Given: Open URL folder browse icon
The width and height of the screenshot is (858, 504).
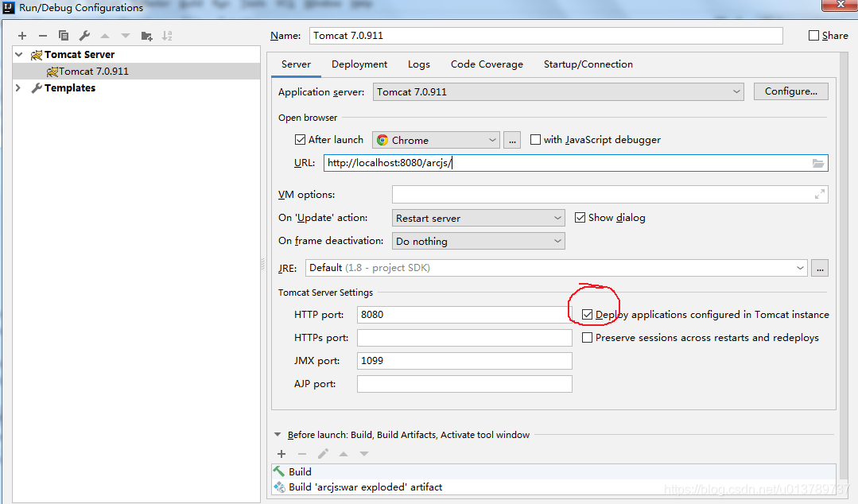Looking at the screenshot, I should click(x=818, y=163).
